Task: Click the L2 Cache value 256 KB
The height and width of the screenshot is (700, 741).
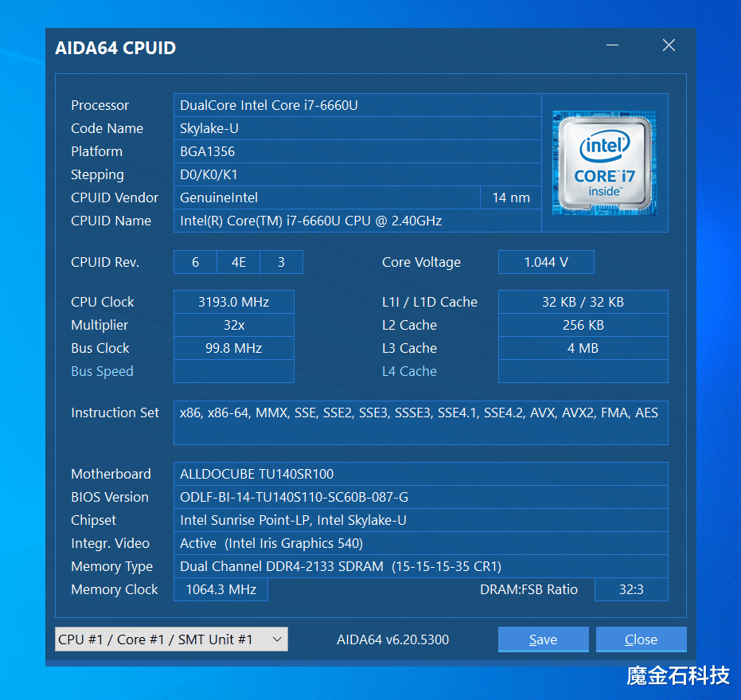Action: [x=583, y=325]
